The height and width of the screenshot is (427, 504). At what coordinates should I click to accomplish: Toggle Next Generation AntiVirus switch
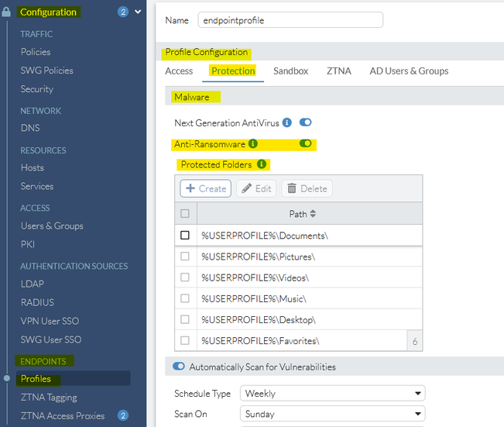(x=306, y=122)
